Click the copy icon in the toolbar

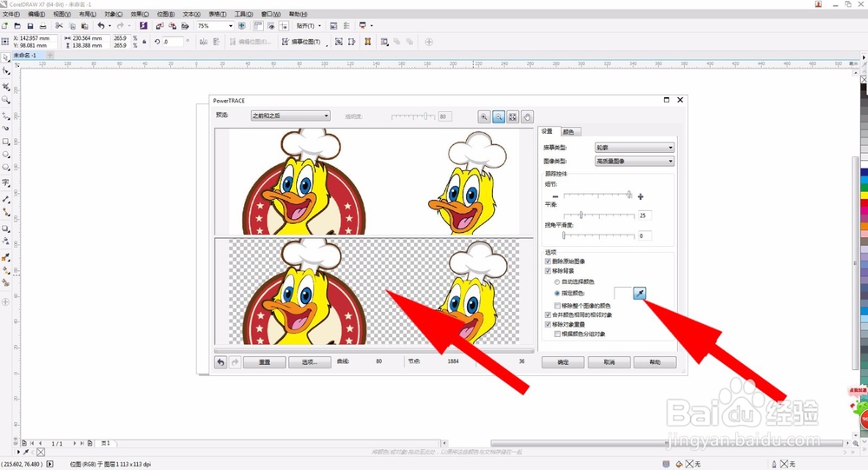click(x=72, y=25)
